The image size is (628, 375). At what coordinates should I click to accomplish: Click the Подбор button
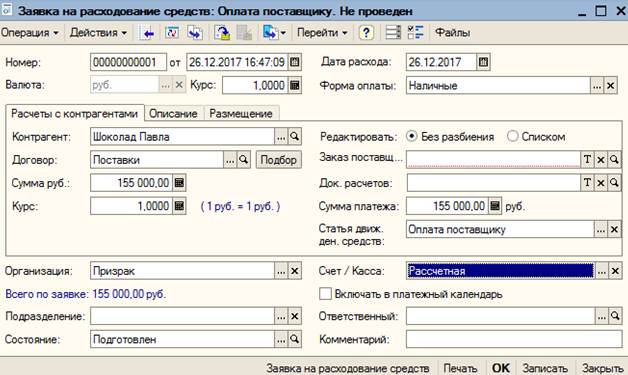click(279, 160)
